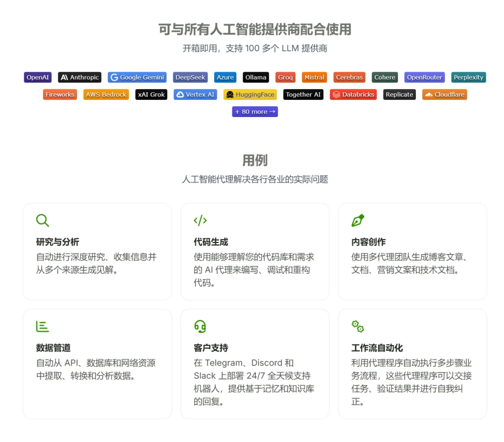Click the heading 可与所有人工智能提供商配合使用
504x442 pixels.
pyautogui.click(x=255, y=29)
